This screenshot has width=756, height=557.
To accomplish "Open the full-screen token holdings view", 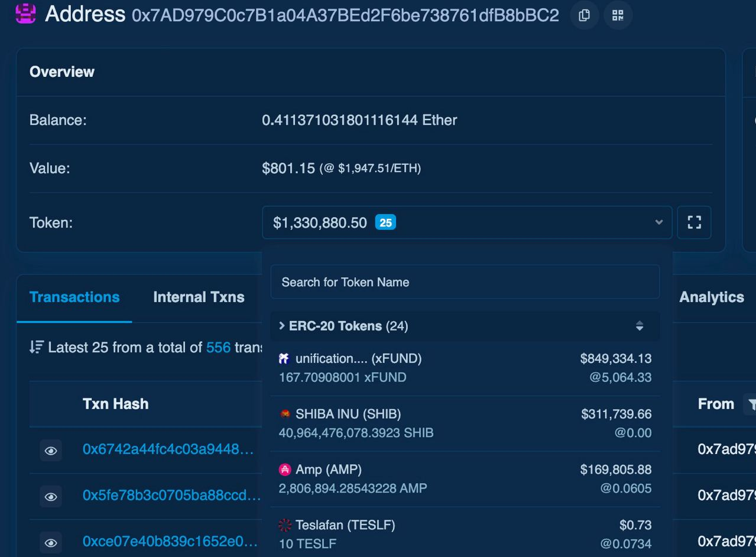I will (694, 223).
